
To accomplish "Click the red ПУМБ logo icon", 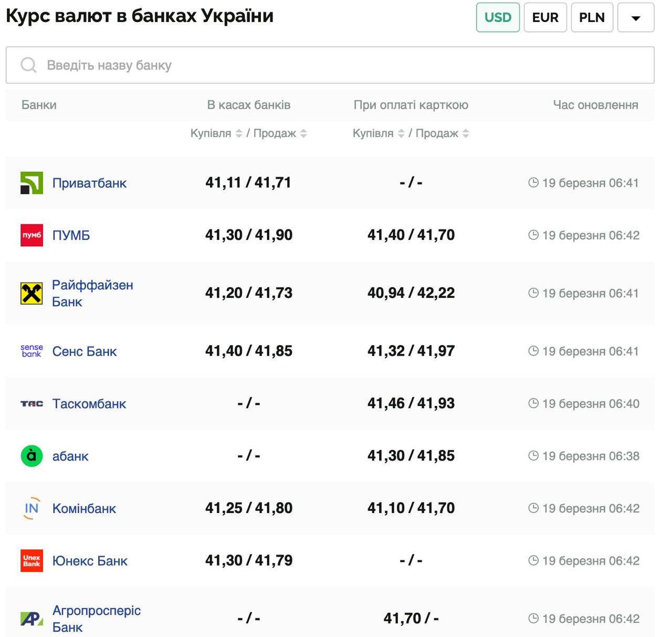I will [31, 235].
